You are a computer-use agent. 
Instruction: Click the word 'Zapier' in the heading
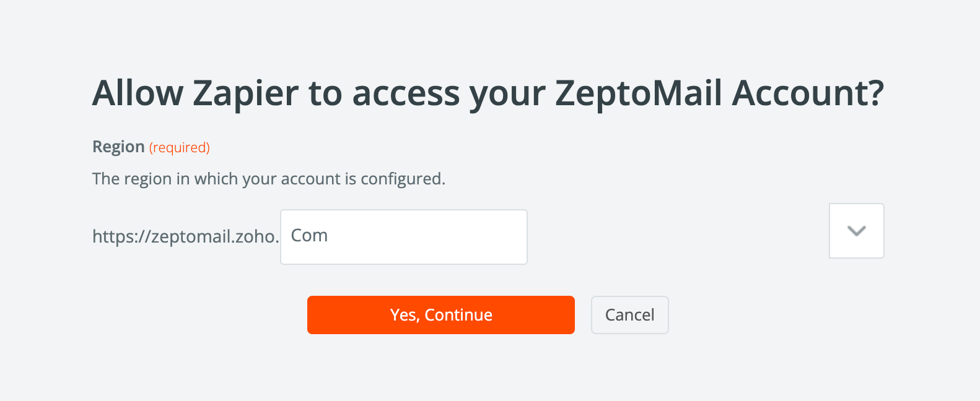click(x=246, y=93)
